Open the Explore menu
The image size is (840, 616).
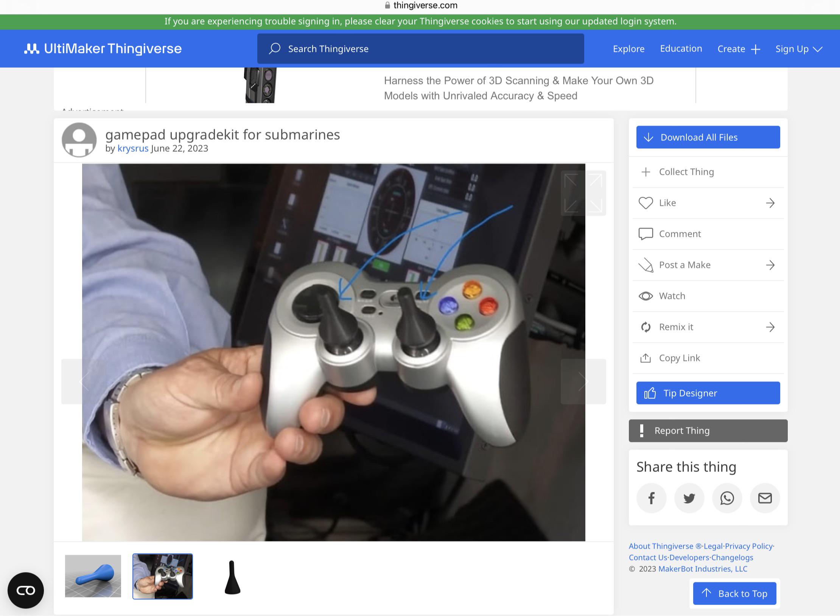628,49
